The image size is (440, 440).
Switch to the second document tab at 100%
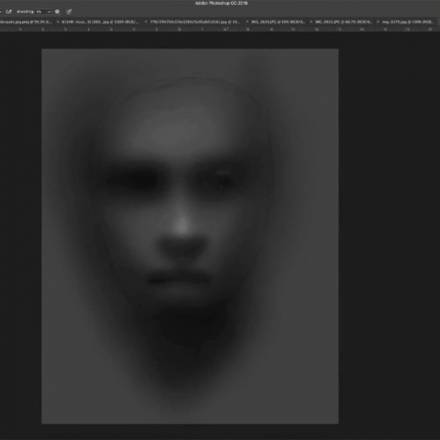point(99,22)
